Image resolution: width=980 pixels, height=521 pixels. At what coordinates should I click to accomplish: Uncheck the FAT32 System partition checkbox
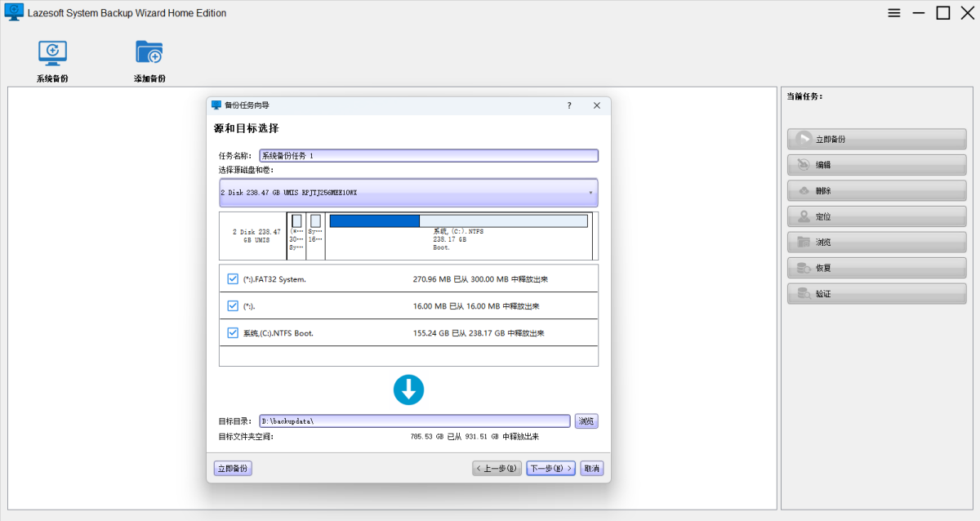tap(233, 279)
